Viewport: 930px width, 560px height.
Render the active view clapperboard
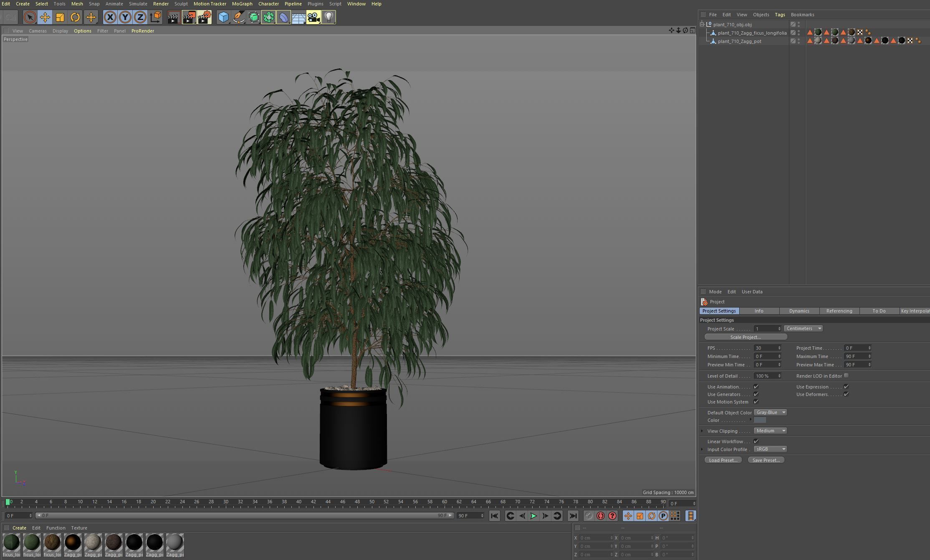tap(174, 17)
